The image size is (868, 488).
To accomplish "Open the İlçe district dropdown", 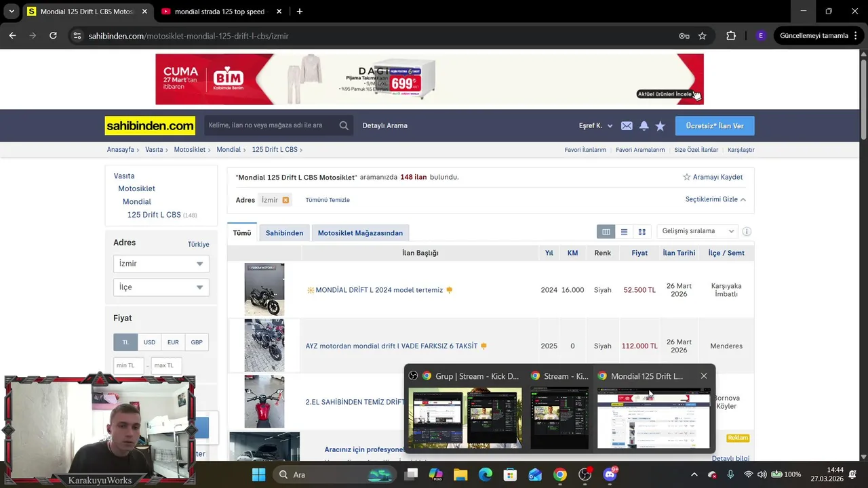I will [161, 287].
